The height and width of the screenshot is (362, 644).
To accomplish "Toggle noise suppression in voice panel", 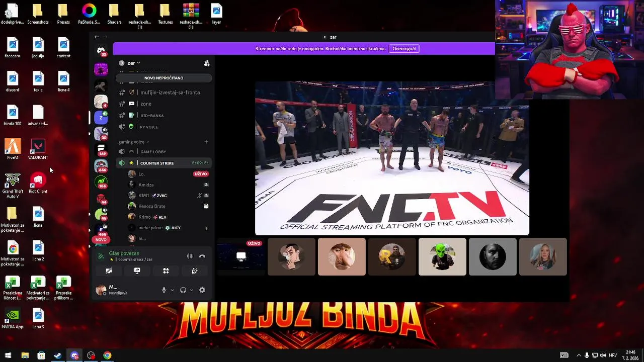I will tap(190, 256).
